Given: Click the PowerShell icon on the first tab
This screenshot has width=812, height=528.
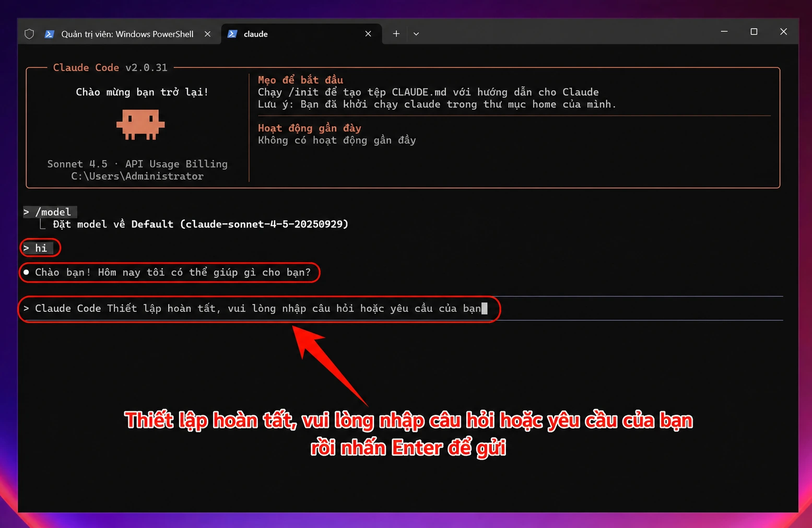Looking at the screenshot, I should click(x=50, y=34).
